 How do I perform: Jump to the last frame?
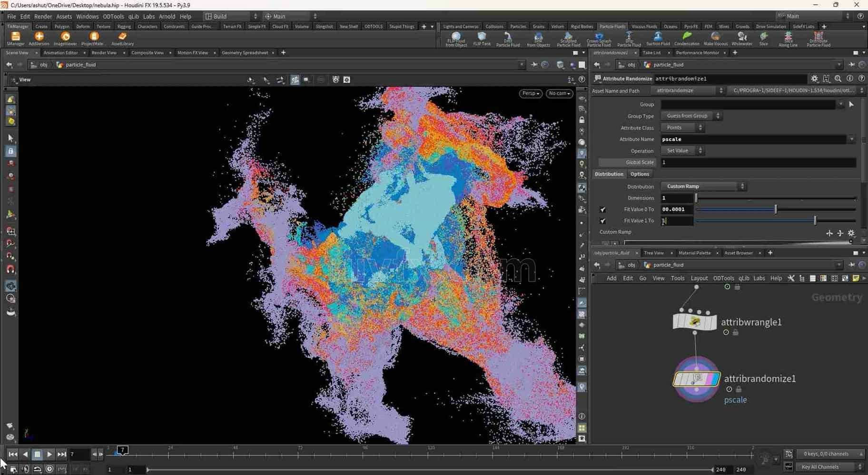[61, 455]
